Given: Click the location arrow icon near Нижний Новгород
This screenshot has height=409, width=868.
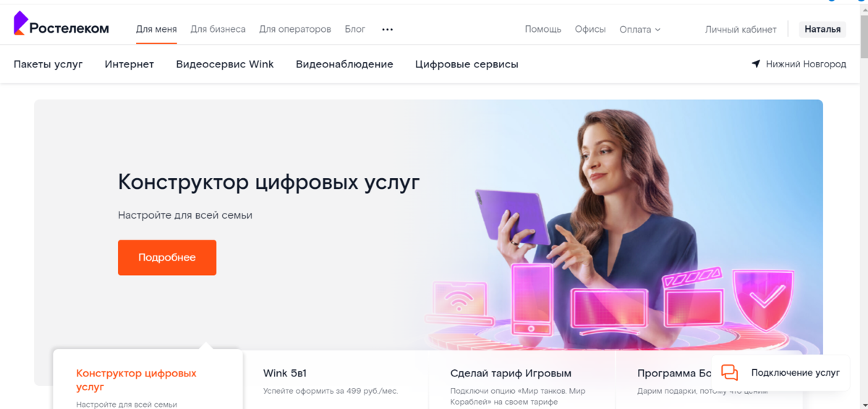Looking at the screenshot, I should pyautogui.click(x=756, y=64).
